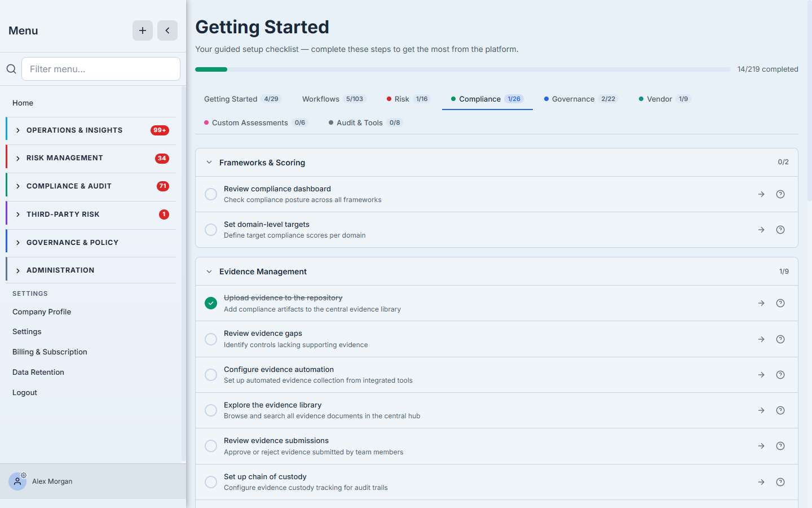Mark Explore the evidence library as complete
This screenshot has height=508, width=812.
click(211, 410)
